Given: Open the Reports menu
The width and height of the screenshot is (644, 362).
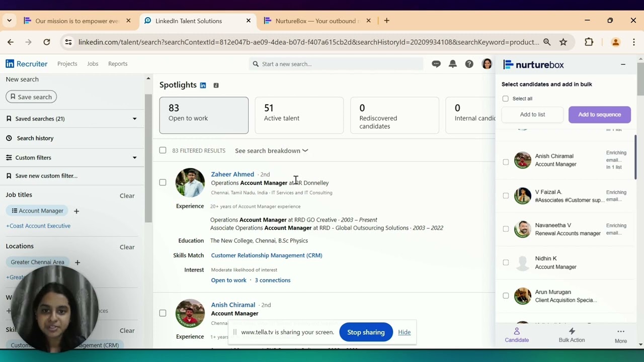Looking at the screenshot, I should pyautogui.click(x=118, y=64).
